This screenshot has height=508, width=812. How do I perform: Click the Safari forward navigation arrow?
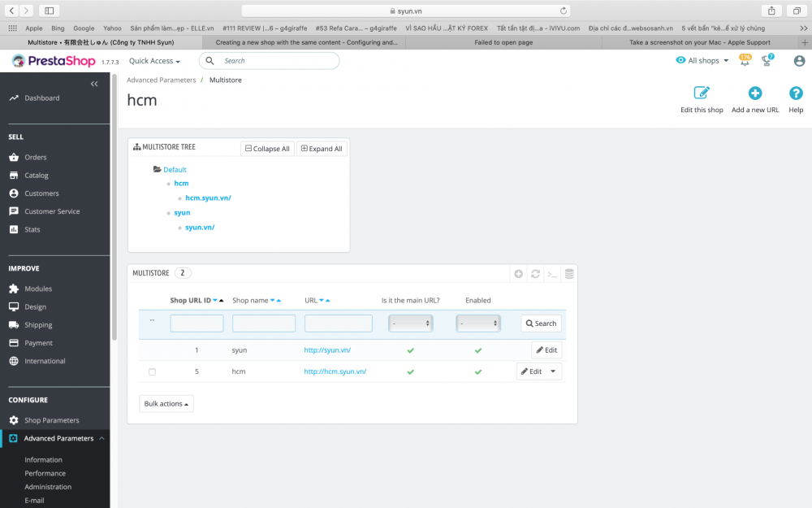click(x=26, y=11)
